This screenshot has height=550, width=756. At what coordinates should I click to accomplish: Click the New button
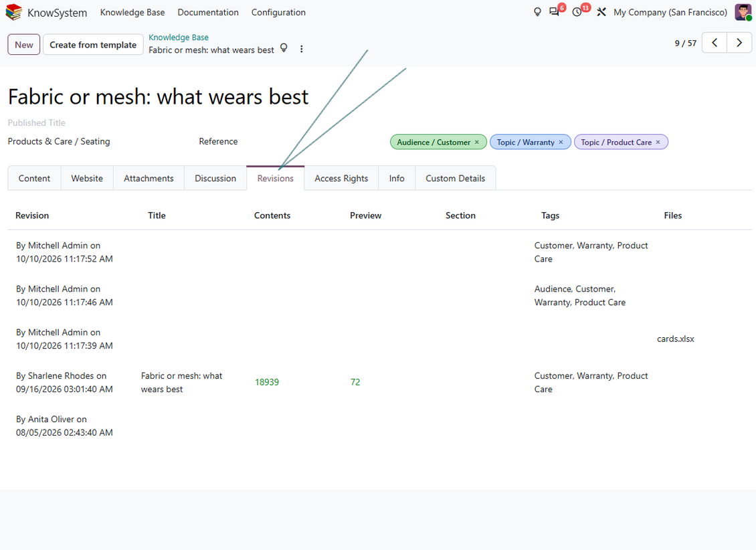(x=23, y=45)
